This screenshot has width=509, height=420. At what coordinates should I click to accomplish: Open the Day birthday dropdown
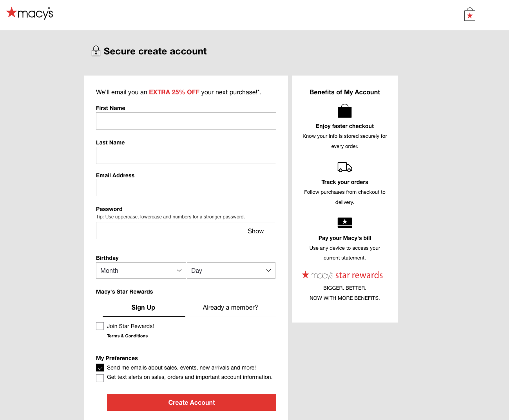tap(231, 270)
